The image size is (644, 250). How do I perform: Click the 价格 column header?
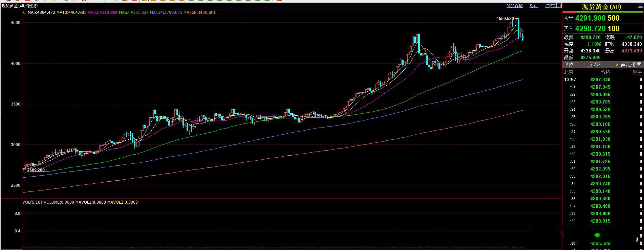click(x=605, y=72)
